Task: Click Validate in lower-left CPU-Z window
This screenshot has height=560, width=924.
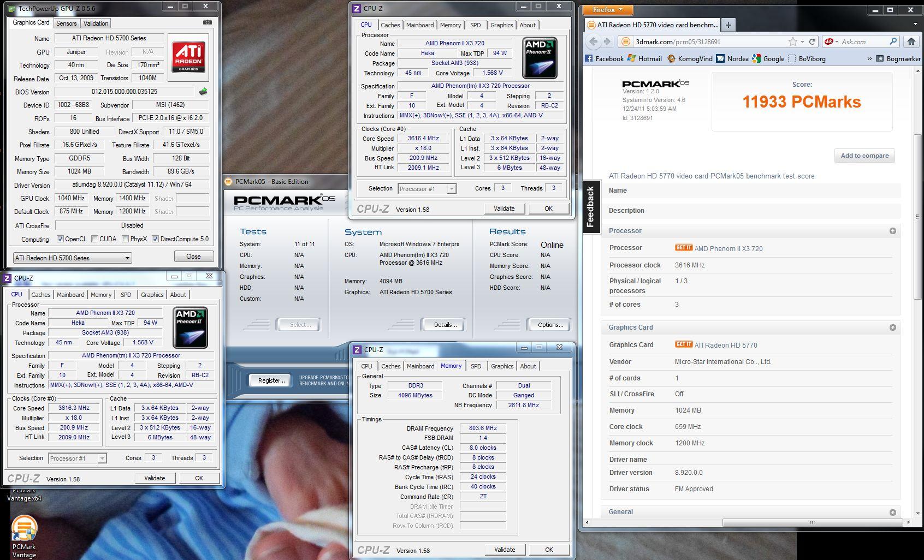Action: tap(155, 478)
